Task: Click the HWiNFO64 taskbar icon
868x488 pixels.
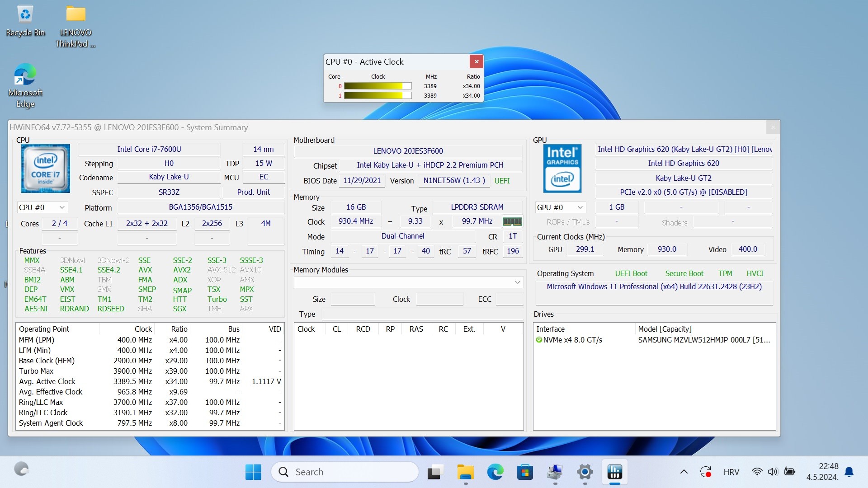Action: pyautogui.click(x=614, y=472)
